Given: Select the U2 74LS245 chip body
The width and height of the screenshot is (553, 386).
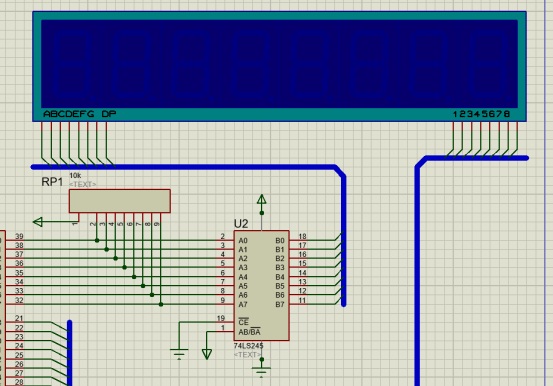Looking at the screenshot, I should pos(262,286).
